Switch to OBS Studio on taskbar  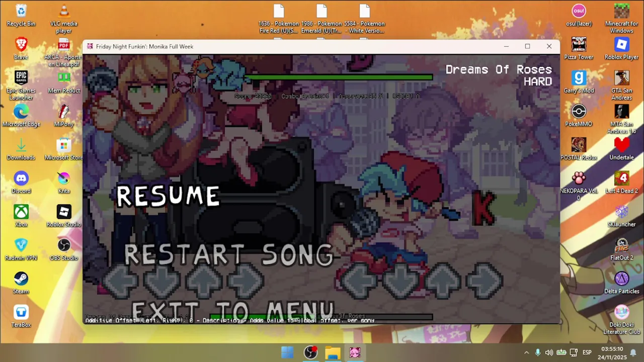(x=310, y=352)
